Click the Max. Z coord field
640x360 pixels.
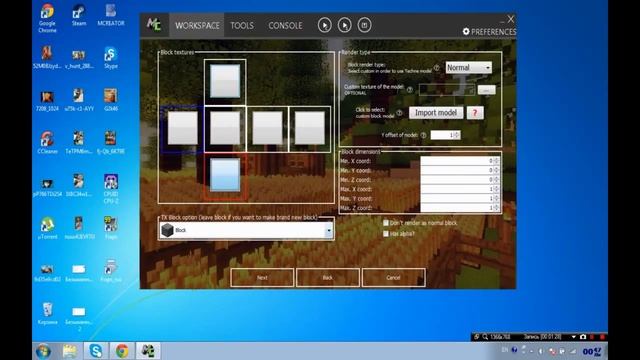click(x=460, y=208)
